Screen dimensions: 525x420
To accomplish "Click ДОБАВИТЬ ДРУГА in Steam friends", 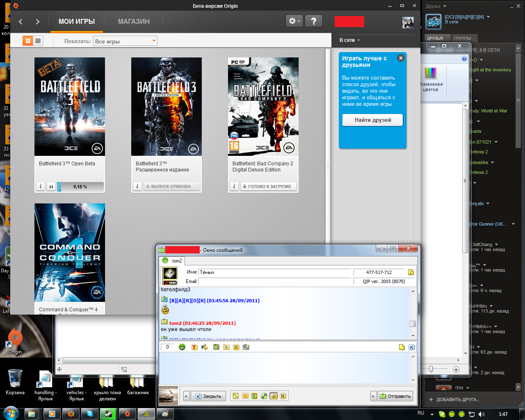I will pos(454,399).
